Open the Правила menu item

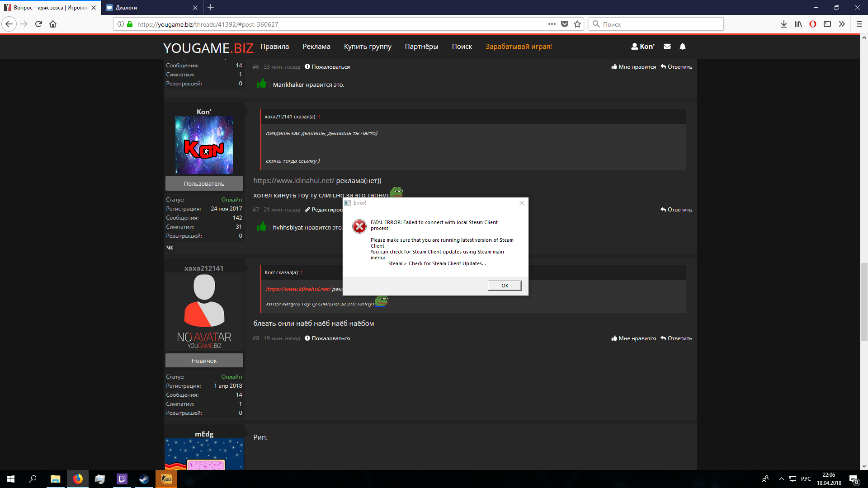point(274,47)
